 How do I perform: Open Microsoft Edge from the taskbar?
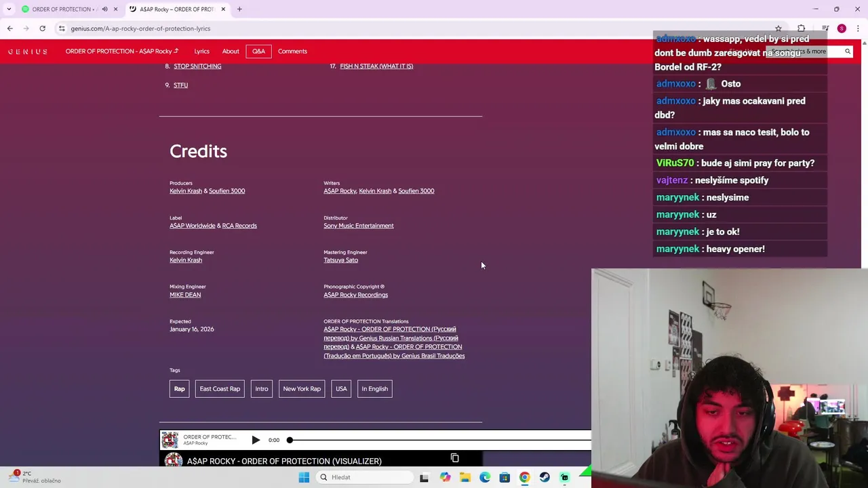pyautogui.click(x=485, y=477)
